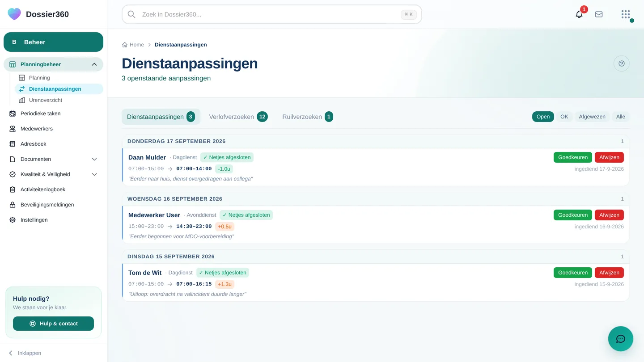This screenshot has width=644, height=362.
Task: Approve Daan Mulder's adjustment with Goedkeuren
Action: [573, 157]
